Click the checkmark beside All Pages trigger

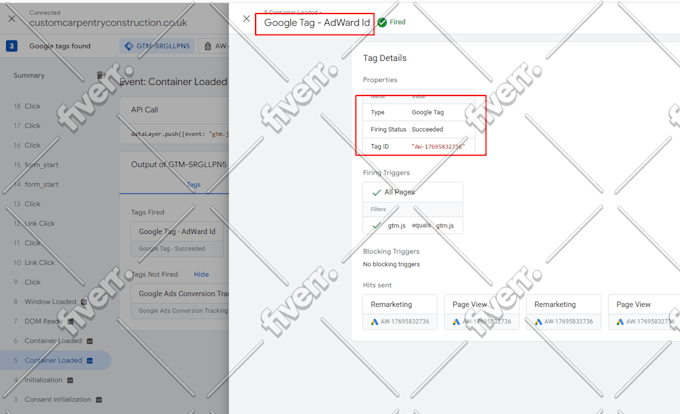376,192
